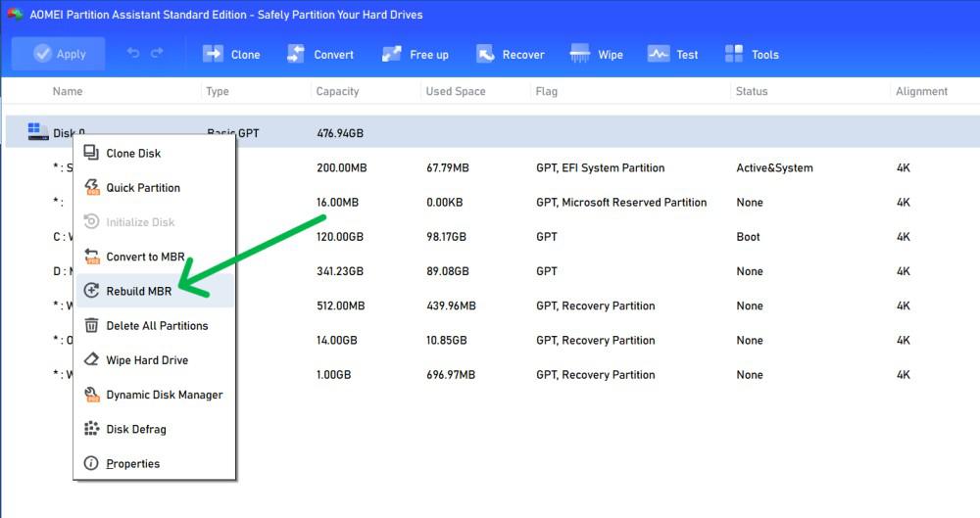Click the Alignment column header
The height and width of the screenshot is (518, 980).
click(921, 91)
